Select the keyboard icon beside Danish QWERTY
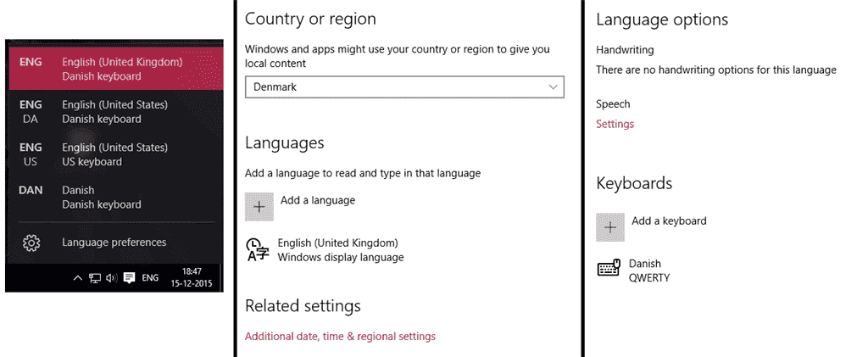Viewport: 868px width, 357px height. coord(609,269)
